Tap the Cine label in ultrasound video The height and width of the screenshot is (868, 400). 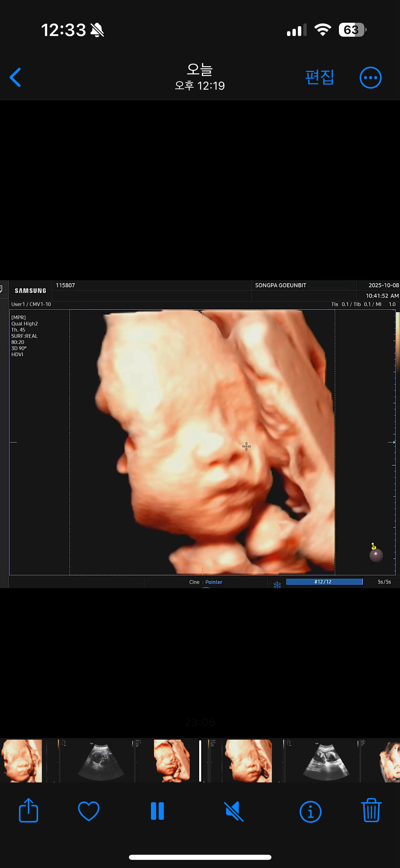pos(194,582)
